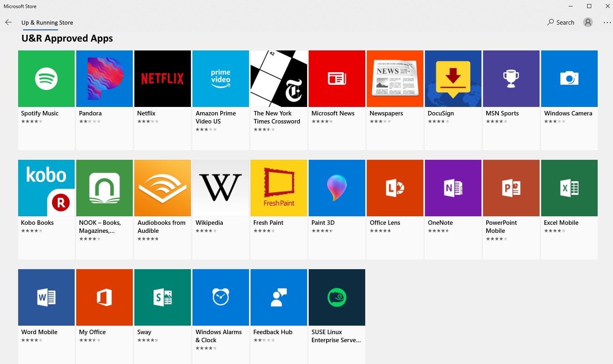Switch to the Up & Running Store tab
Screen dimensions: 613x364
click(x=47, y=23)
